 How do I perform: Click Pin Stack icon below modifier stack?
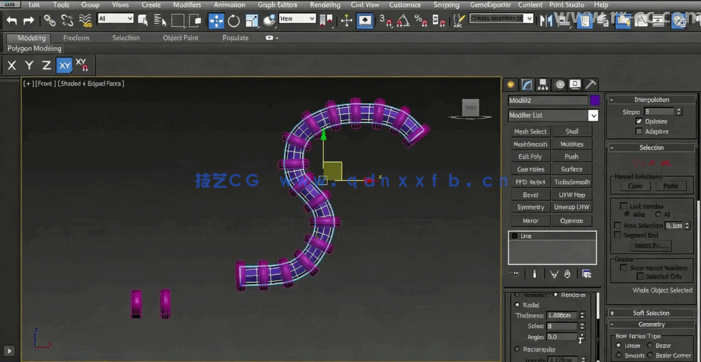(x=515, y=274)
